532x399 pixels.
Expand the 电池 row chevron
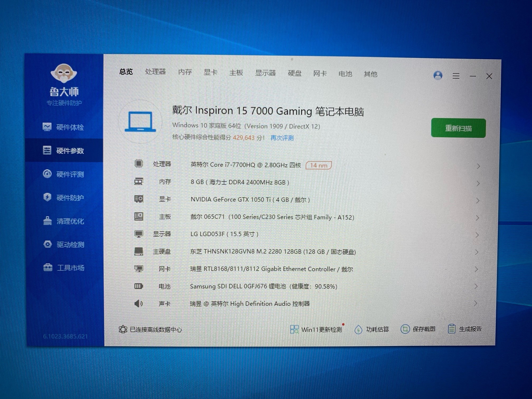tap(476, 286)
